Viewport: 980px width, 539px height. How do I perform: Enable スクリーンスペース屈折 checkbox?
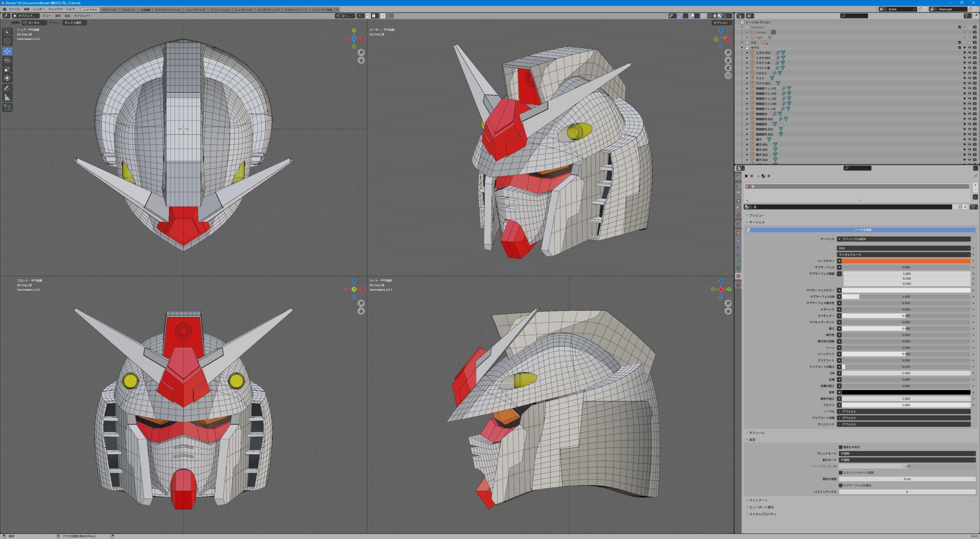pyautogui.click(x=841, y=473)
